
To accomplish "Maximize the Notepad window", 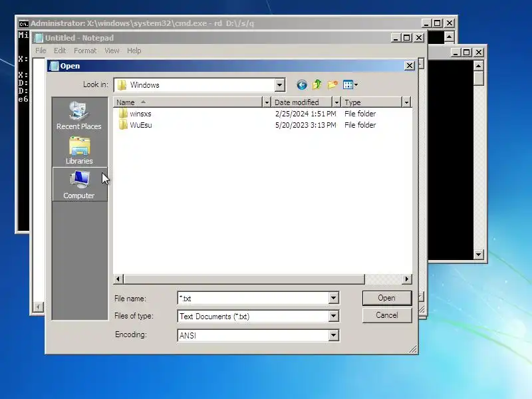I will point(407,38).
